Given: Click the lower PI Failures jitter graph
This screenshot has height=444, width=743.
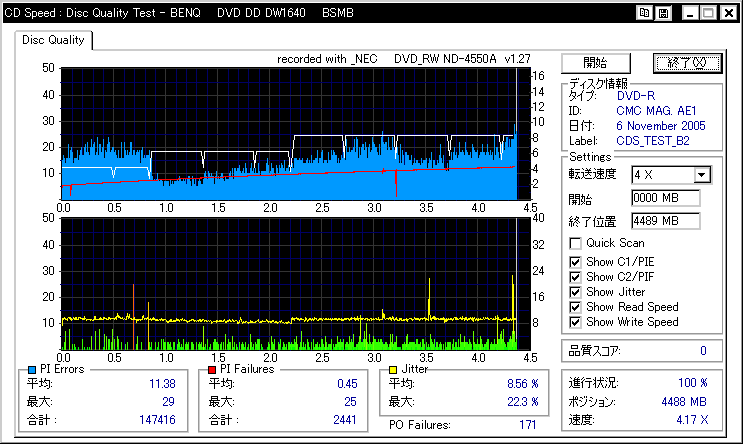Looking at the screenshot, I should coord(296,284).
